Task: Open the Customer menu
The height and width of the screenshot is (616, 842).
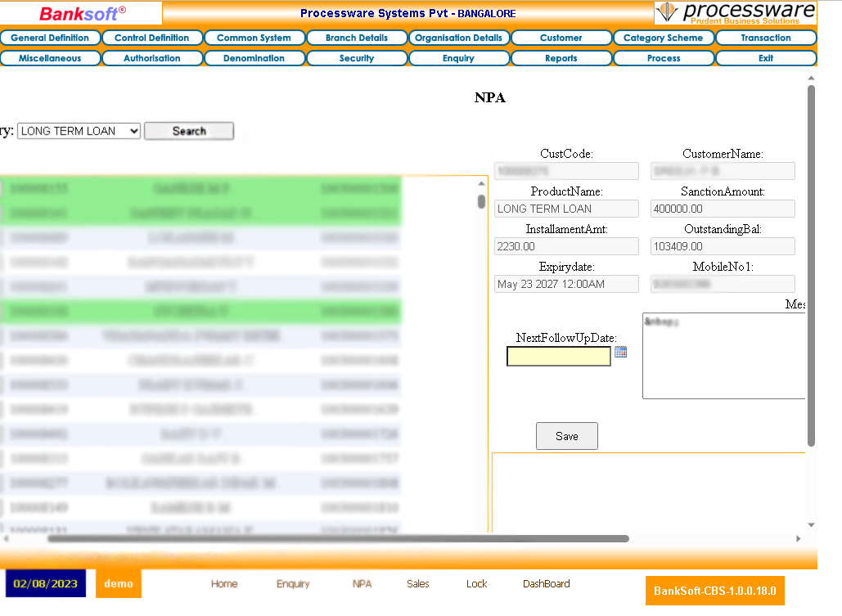Action: (x=561, y=38)
